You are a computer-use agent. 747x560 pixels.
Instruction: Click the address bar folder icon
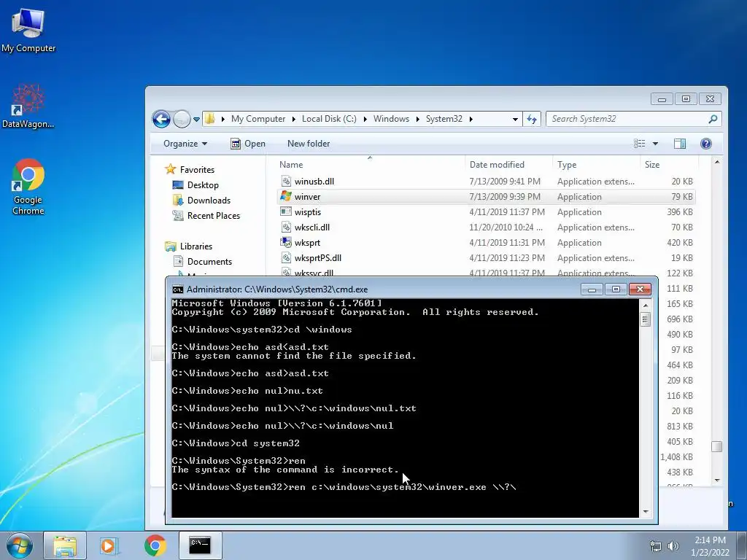click(x=210, y=119)
